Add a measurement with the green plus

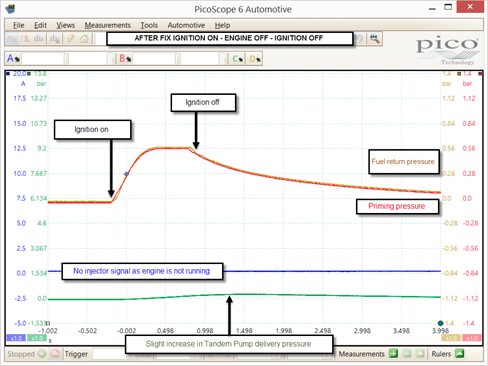(393, 354)
